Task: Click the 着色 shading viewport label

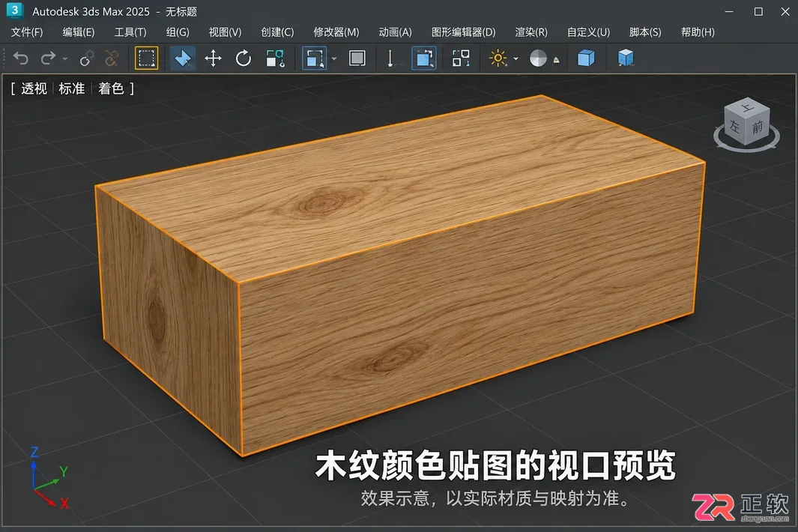Action: pyautogui.click(x=111, y=88)
